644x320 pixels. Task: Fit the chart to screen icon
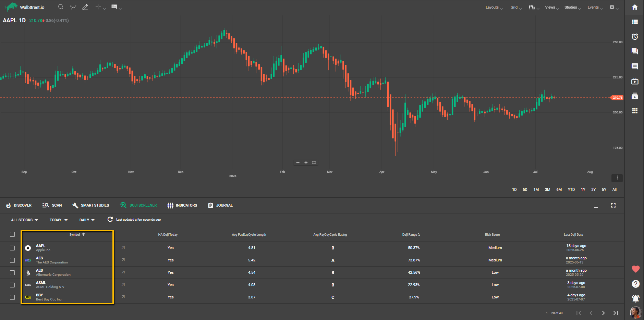click(x=314, y=162)
